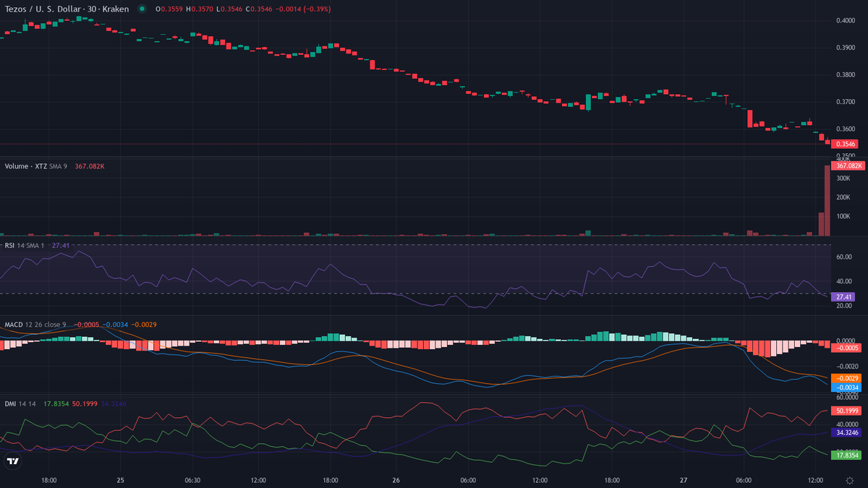Image resolution: width=868 pixels, height=488 pixels.
Task: Open chart settings gear beside the time axis
Action: point(849,480)
